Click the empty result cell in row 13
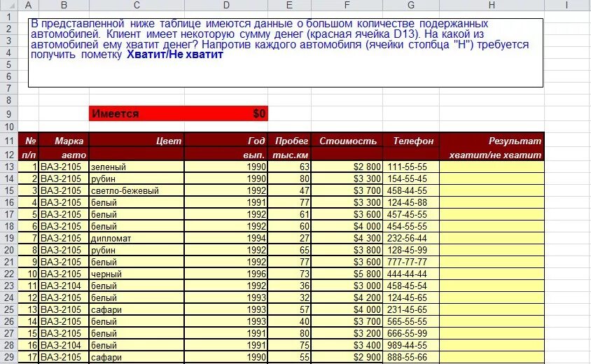This screenshot has height=364, width=591. coord(492,167)
